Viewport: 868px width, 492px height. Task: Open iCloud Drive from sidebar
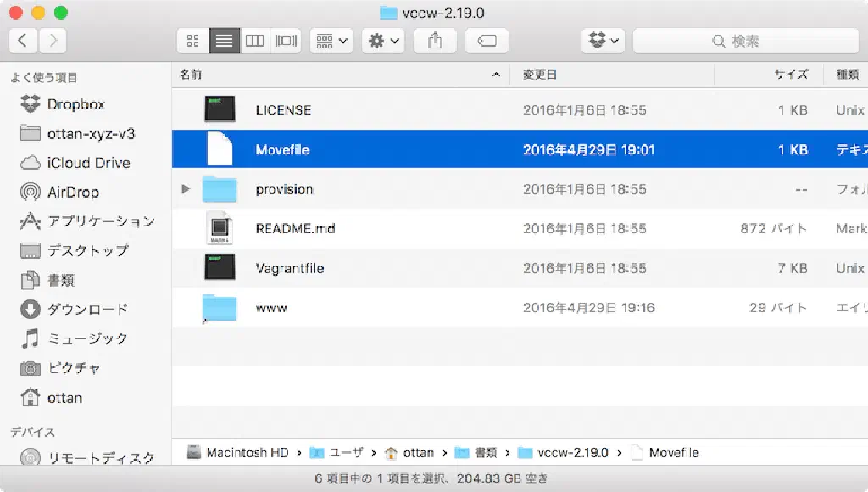click(x=87, y=163)
